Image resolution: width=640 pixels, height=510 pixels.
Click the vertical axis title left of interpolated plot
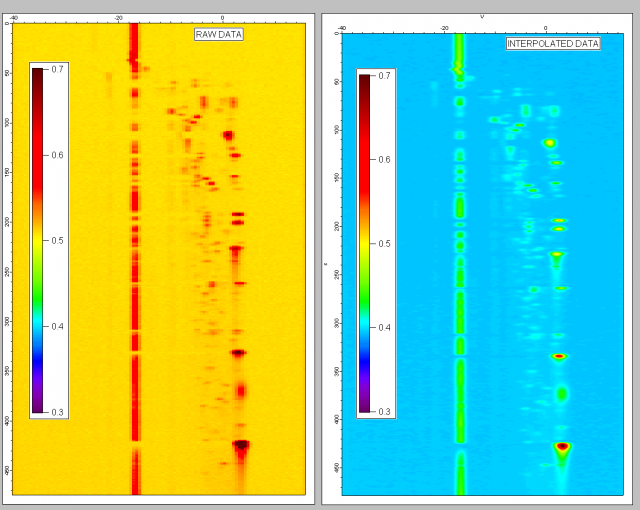point(326,263)
